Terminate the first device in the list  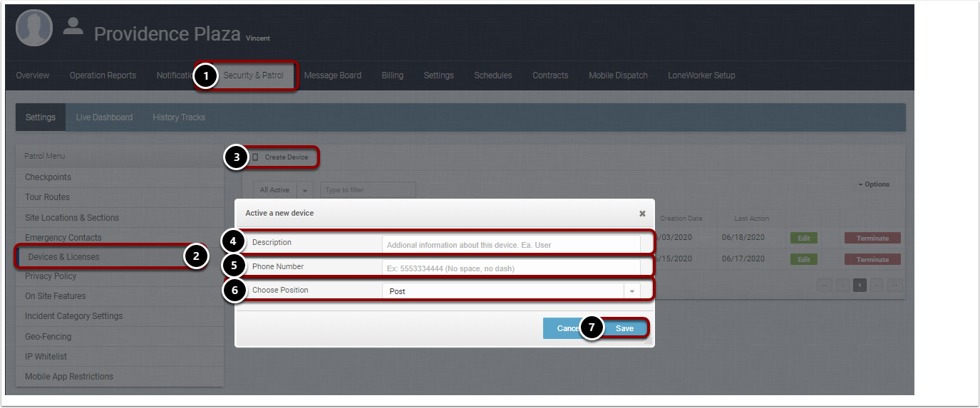click(872, 239)
